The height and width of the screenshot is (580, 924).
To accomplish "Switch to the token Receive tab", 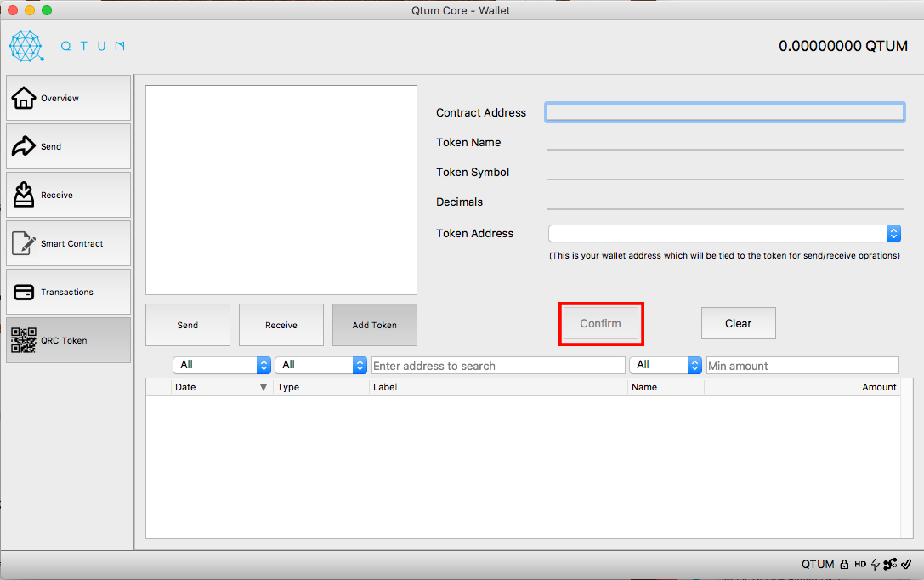I will tap(281, 325).
